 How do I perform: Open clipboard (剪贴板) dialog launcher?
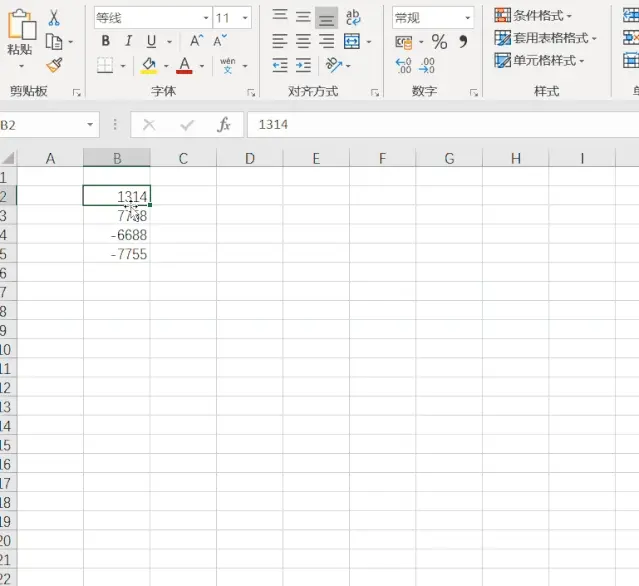coord(76,93)
